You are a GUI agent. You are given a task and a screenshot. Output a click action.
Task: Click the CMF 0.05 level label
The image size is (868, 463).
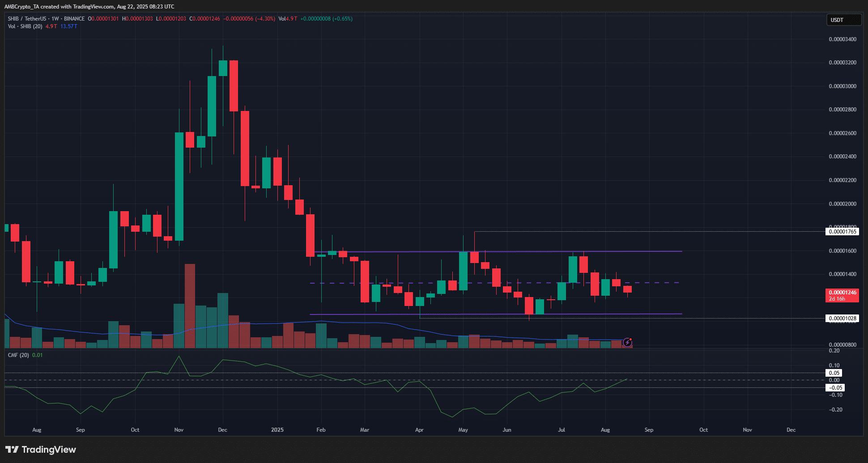pyautogui.click(x=834, y=373)
